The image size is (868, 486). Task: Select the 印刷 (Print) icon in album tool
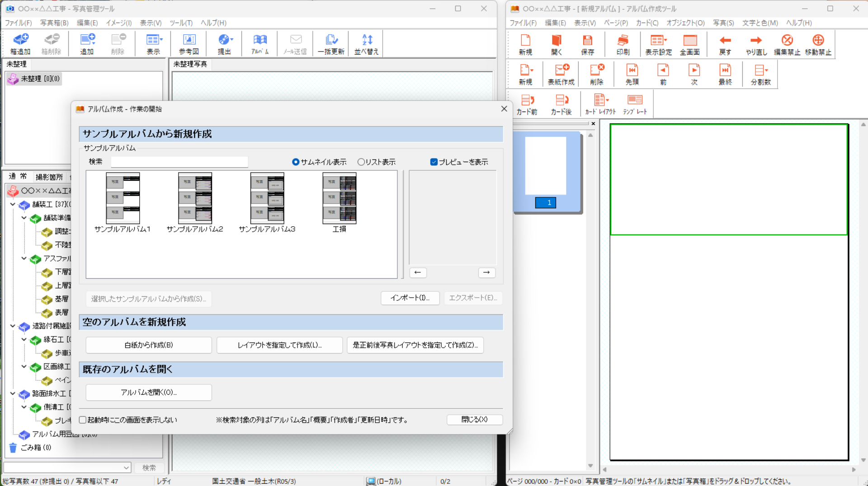point(623,44)
